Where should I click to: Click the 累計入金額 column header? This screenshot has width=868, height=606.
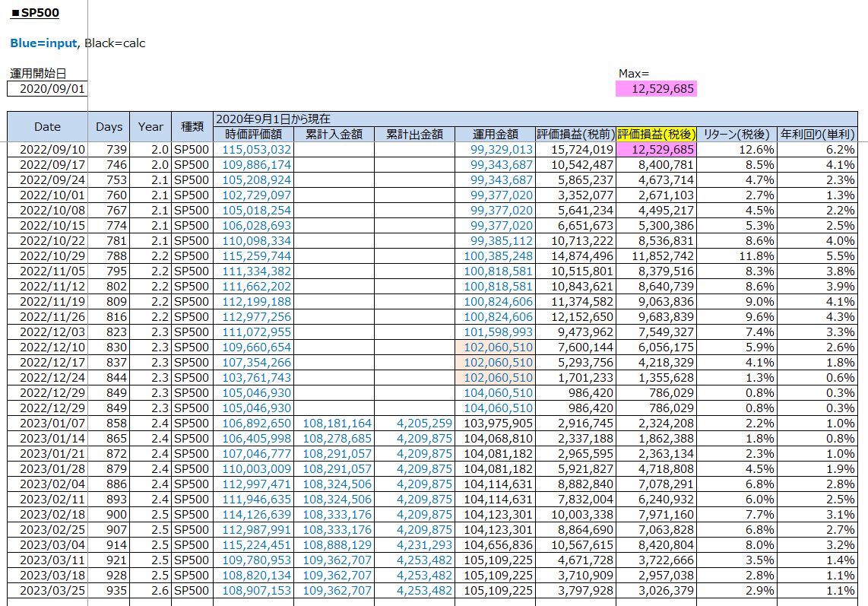pyautogui.click(x=334, y=135)
